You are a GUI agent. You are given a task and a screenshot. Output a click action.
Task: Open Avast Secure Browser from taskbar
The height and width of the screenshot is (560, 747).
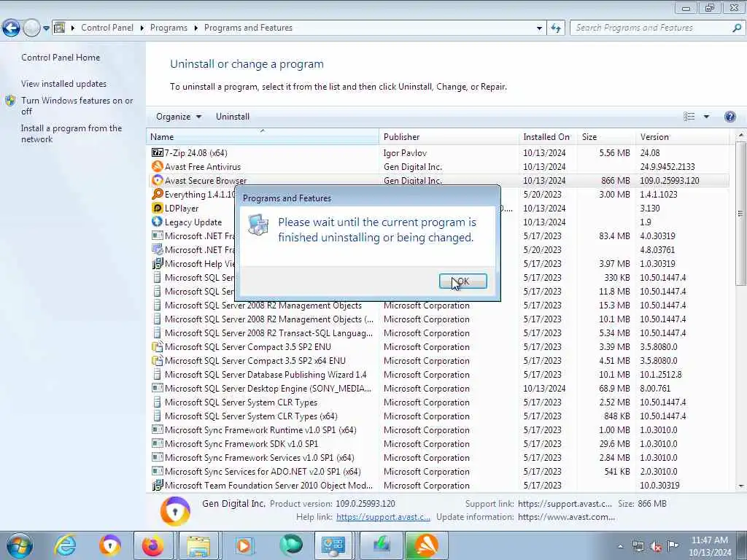110,545
